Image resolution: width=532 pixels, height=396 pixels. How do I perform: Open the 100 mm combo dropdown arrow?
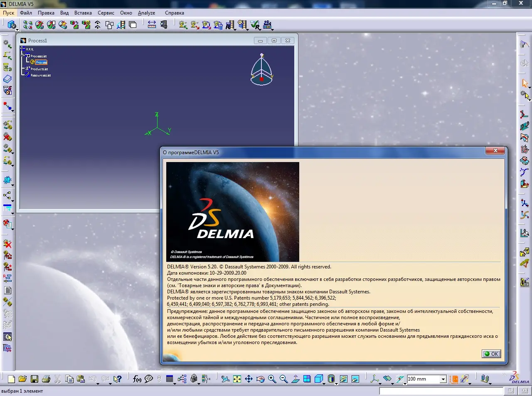(x=443, y=379)
